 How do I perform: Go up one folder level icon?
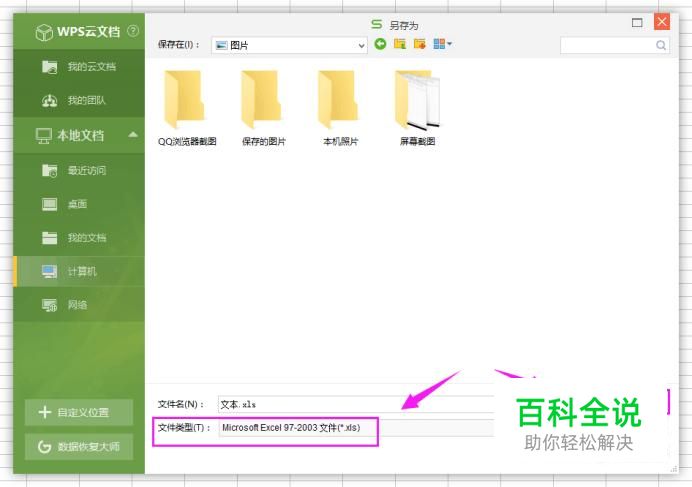400,44
